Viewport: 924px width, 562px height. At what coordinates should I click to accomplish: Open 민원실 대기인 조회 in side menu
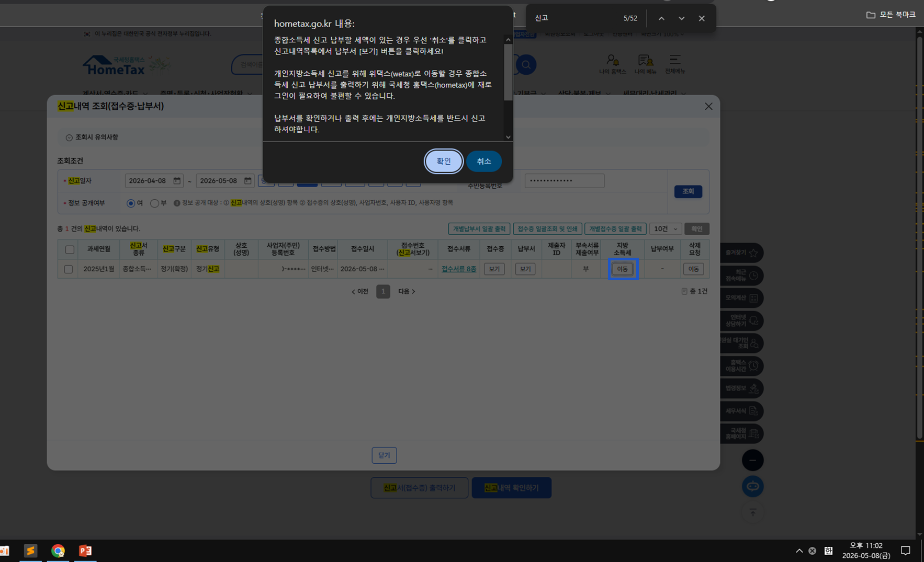tap(741, 343)
